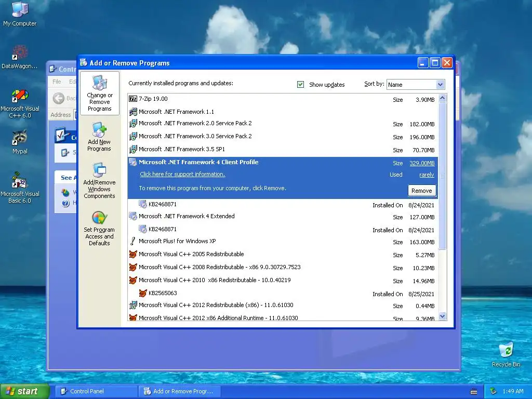Select Microsoft .NET Framework 3.5 SP1

[283, 149]
